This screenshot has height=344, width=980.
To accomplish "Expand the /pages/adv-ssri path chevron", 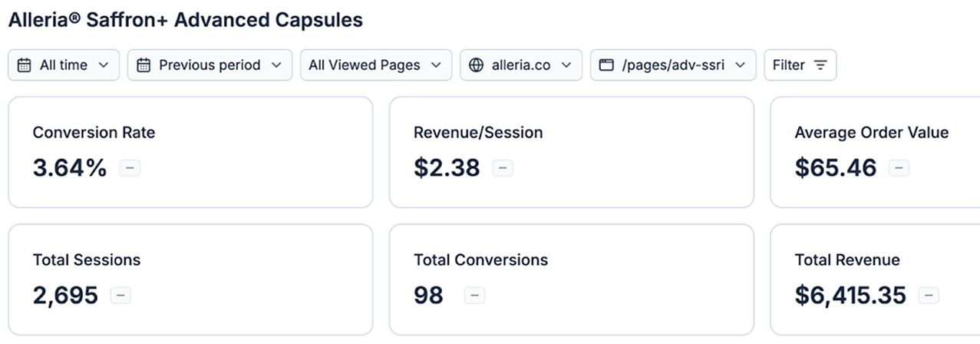I will [740, 65].
